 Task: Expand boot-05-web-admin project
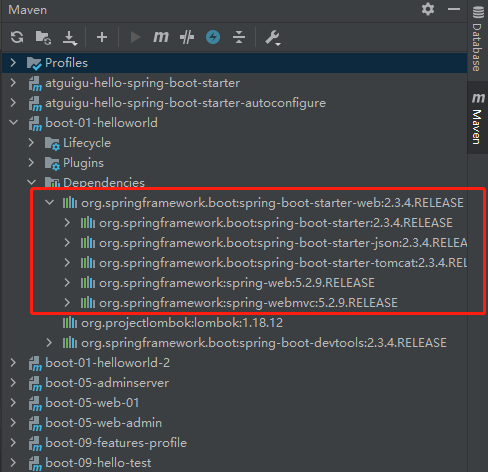(x=13, y=423)
